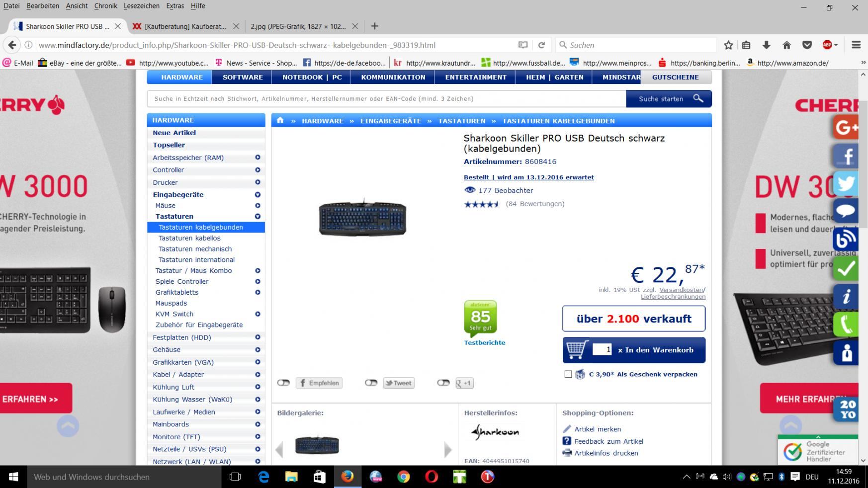Click the Google+ share side button
This screenshot has height=488, width=868.
pos(846,128)
